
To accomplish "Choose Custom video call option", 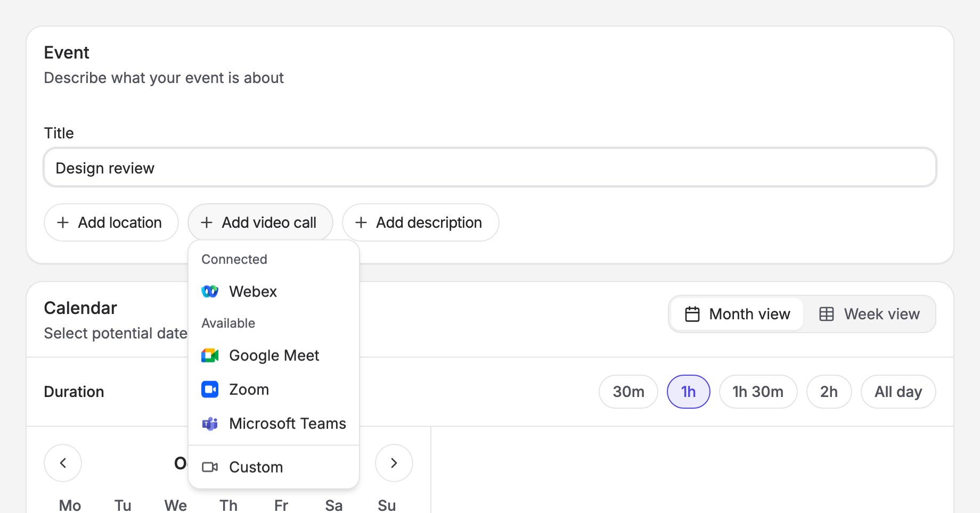I will click(274, 467).
